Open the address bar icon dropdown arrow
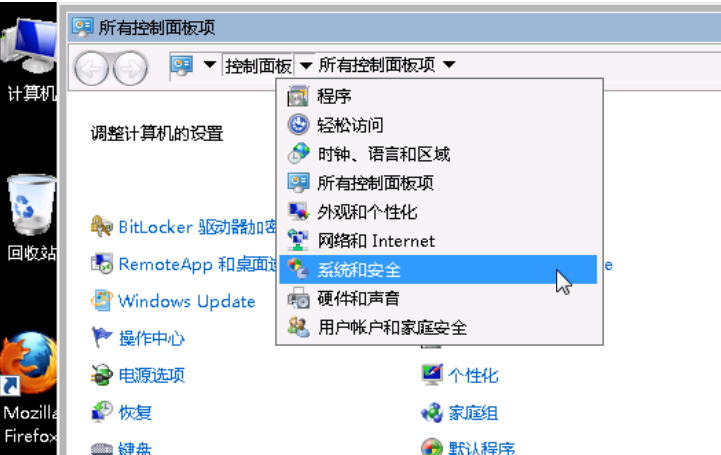Screen dimensions: 721x455 tap(210, 65)
